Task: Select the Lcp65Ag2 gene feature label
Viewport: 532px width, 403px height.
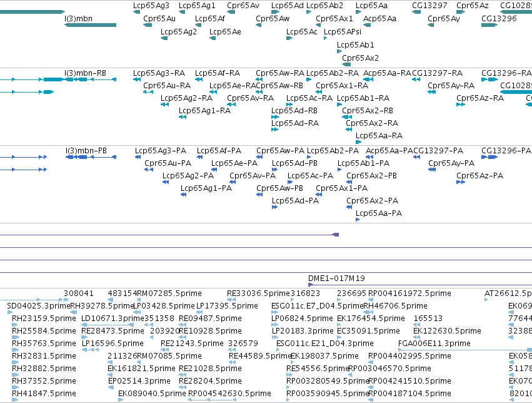Action: click(x=178, y=32)
